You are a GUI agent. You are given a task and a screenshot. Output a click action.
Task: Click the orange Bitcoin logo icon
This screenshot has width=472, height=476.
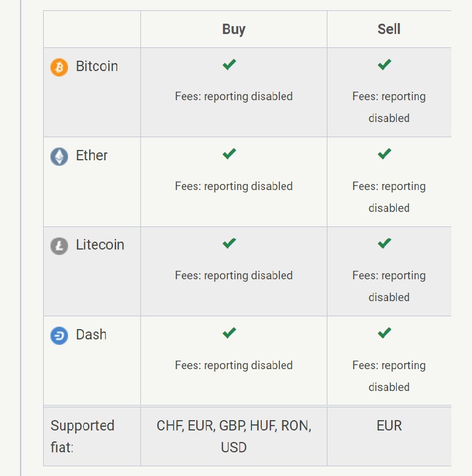pos(60,67)
